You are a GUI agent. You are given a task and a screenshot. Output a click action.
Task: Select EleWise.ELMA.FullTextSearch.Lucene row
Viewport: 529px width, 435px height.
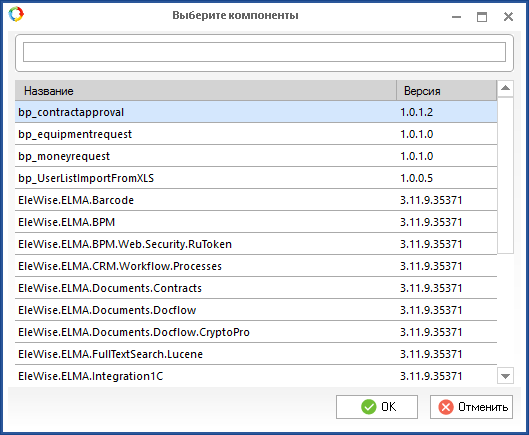(x=256, y=354)
